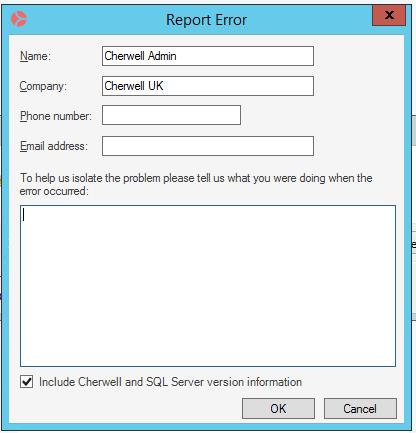Screen dimensions: 416x433
Task: Select the Company text field
Action: pyautogui.click(x=208, y=86)
